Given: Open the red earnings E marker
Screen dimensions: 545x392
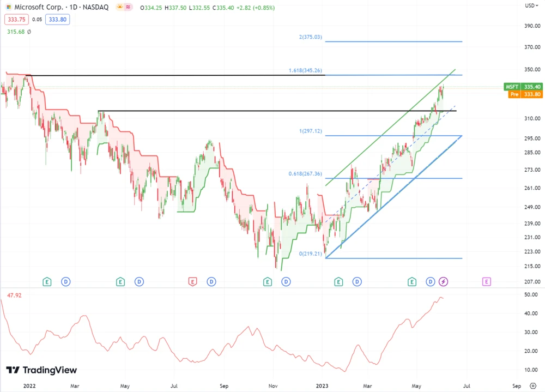Looking at the screenshot, I should (192, 282).
